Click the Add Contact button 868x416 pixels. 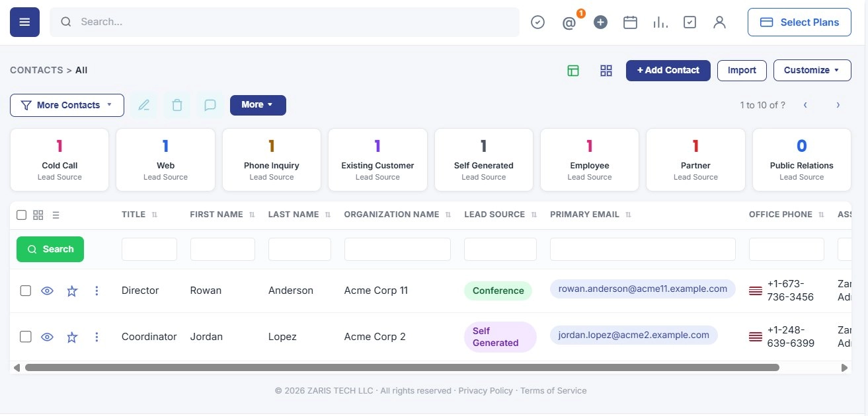668,71
